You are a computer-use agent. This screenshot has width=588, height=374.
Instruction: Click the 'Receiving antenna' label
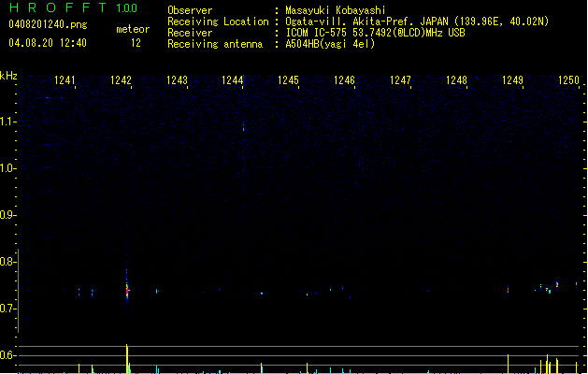click(x=215, y=44)
